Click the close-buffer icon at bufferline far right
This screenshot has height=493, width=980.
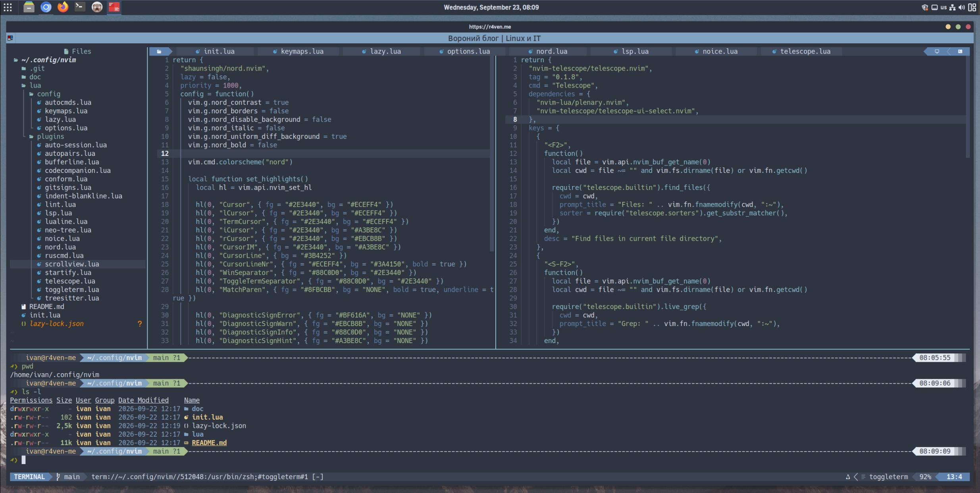coord(960,51)
